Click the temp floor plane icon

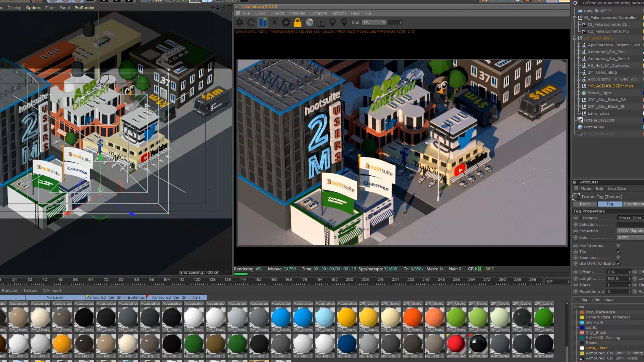pos(580,11)
